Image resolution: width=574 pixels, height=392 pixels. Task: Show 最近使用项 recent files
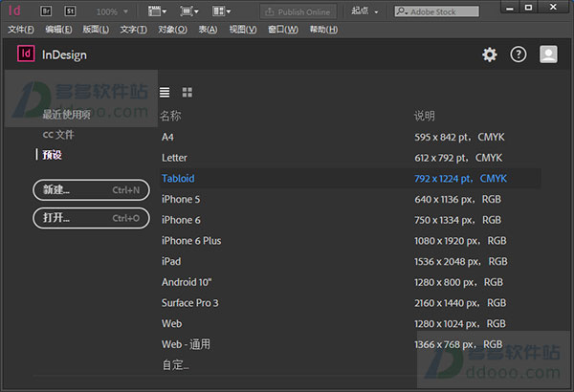pos(66,115)
